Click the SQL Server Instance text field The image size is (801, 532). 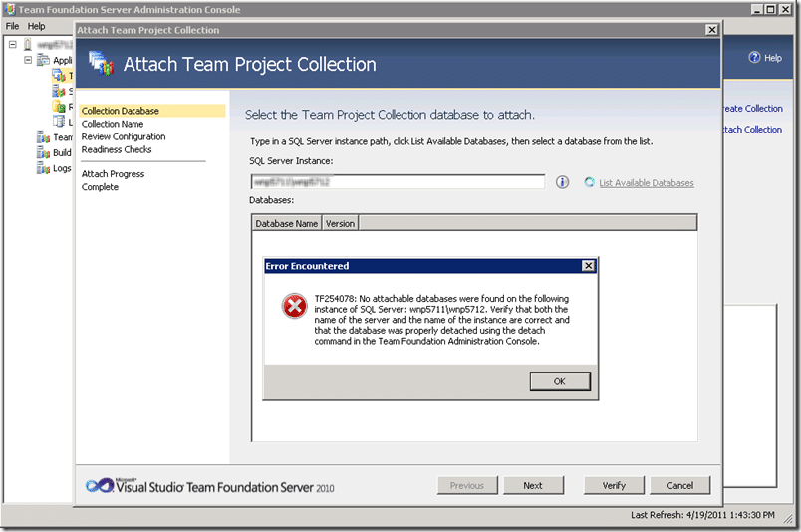coord(398,182)
